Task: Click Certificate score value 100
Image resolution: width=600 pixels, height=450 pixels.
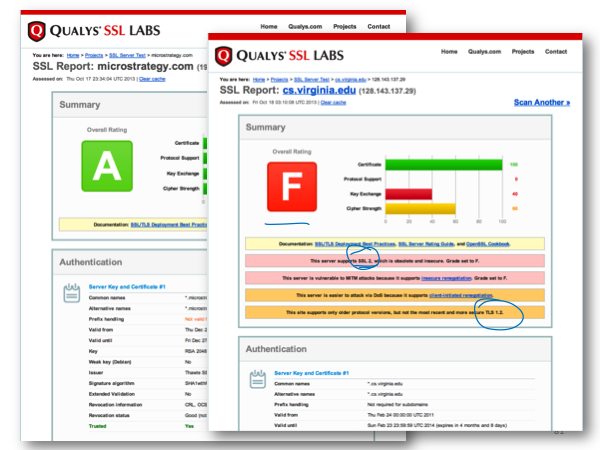Action: tap(514, 165)
